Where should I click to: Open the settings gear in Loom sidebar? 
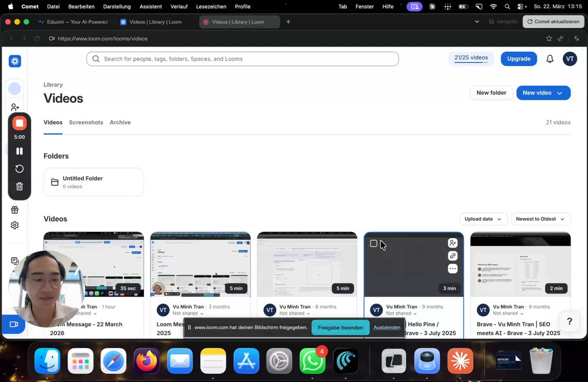pos(15,225)
